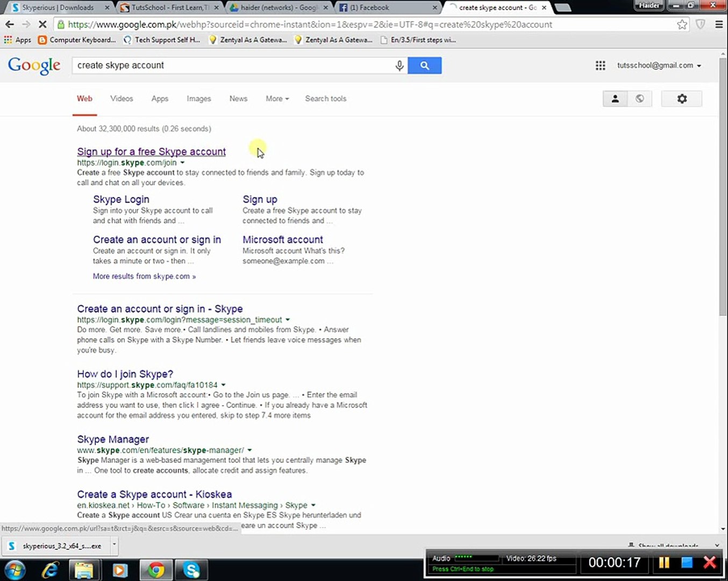Open Sign up for a free Skype account
The height and width of the screenshot is (581, 728).
151,152
